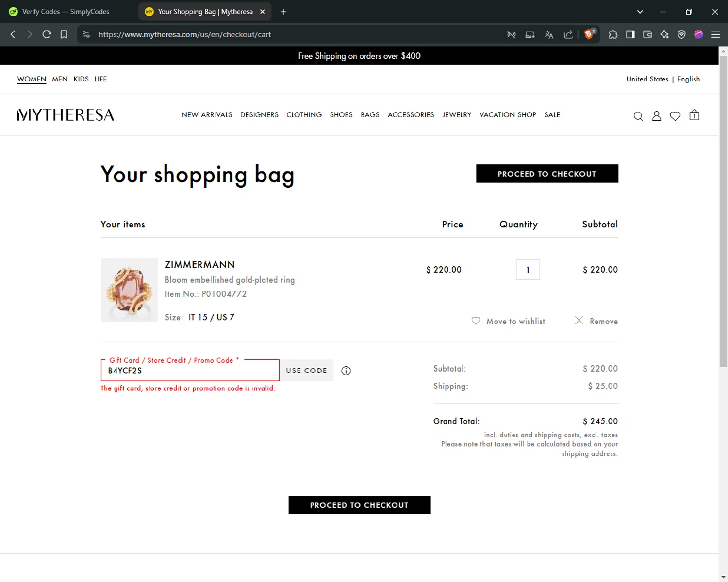Open the tab search dropdown arrow
Image resolution: width=728 pixels, height=582 pixels.
pyautogui.click(x=640, y=12)
